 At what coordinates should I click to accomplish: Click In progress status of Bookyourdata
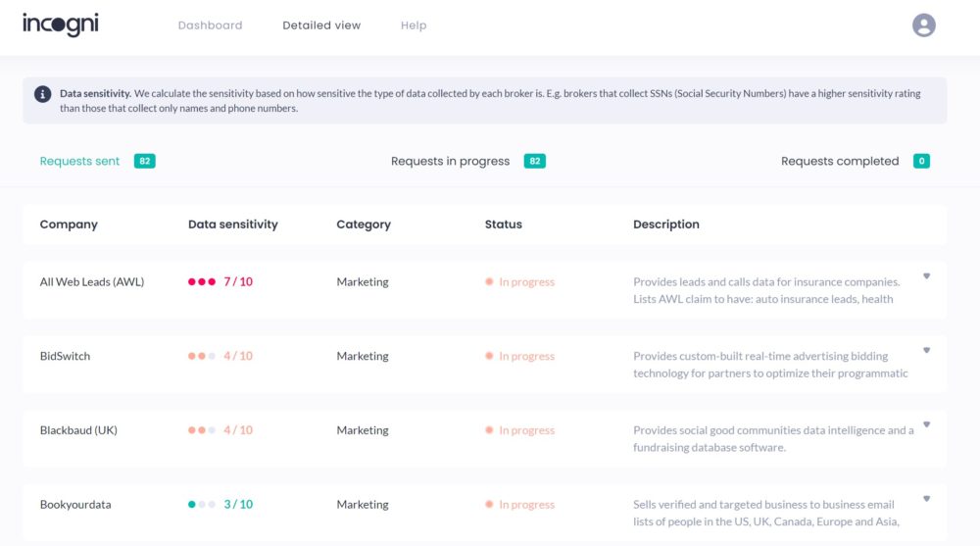(x=520, y=504)
